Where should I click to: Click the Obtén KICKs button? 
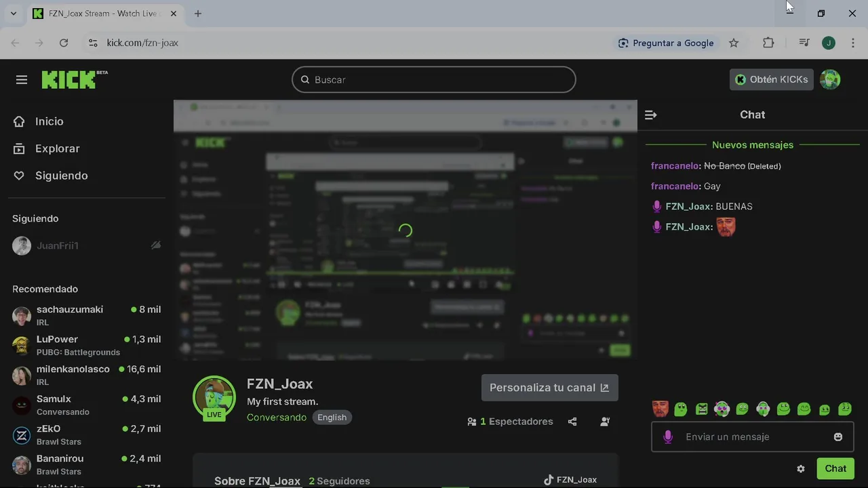(x=772, y=79)
